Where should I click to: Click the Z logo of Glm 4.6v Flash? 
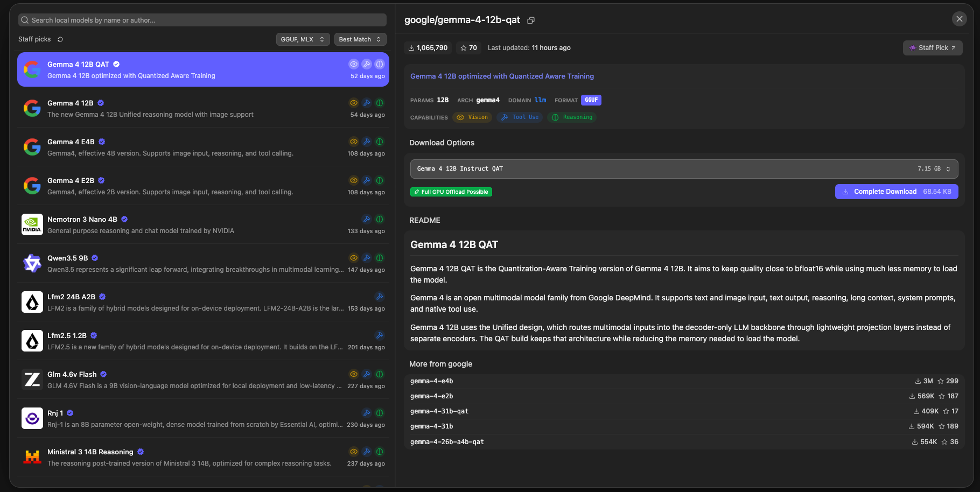pyautogui.click(x=32, y=379)
